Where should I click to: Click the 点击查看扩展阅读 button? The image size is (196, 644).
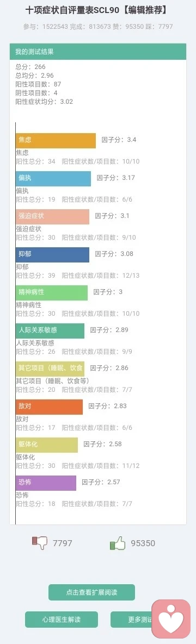[92, 592]
